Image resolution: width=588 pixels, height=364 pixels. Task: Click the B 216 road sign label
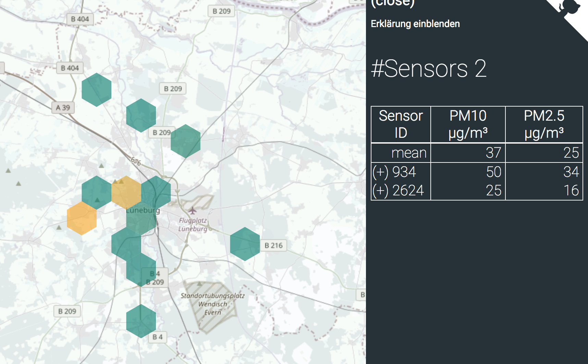coord(273,245)
